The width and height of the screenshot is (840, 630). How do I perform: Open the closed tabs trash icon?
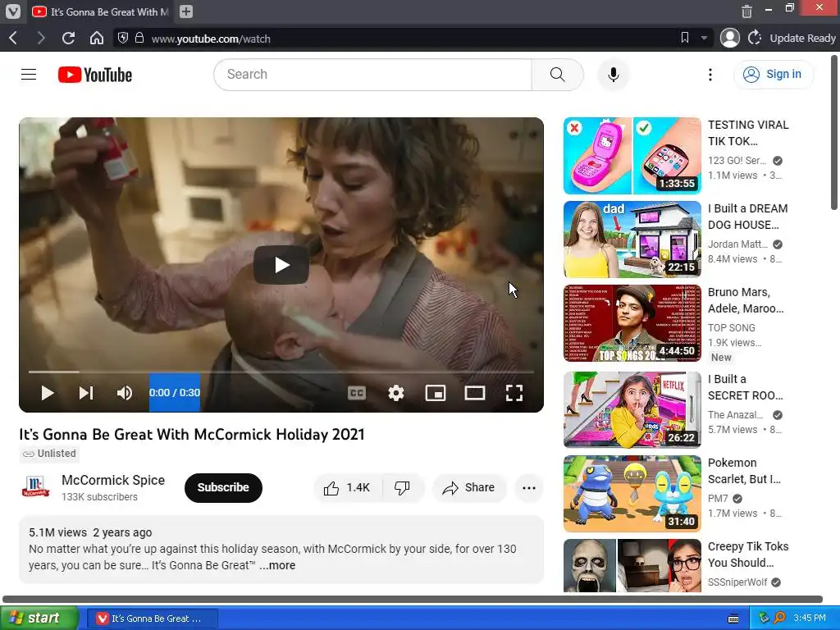pos(746,11)
